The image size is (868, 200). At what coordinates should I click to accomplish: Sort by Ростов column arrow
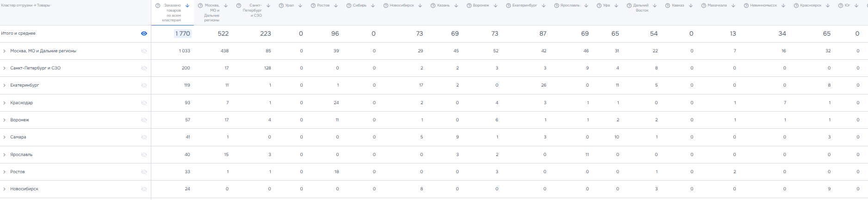click(x=336, y=6)
